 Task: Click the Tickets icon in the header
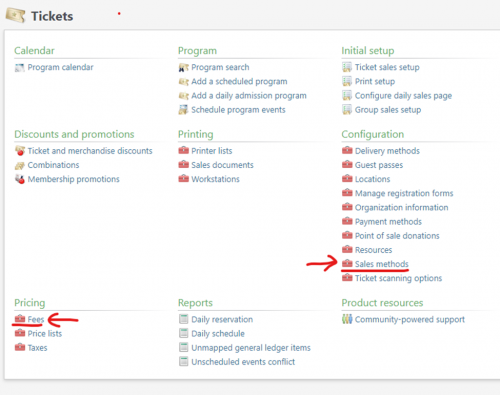click(15, 15)
